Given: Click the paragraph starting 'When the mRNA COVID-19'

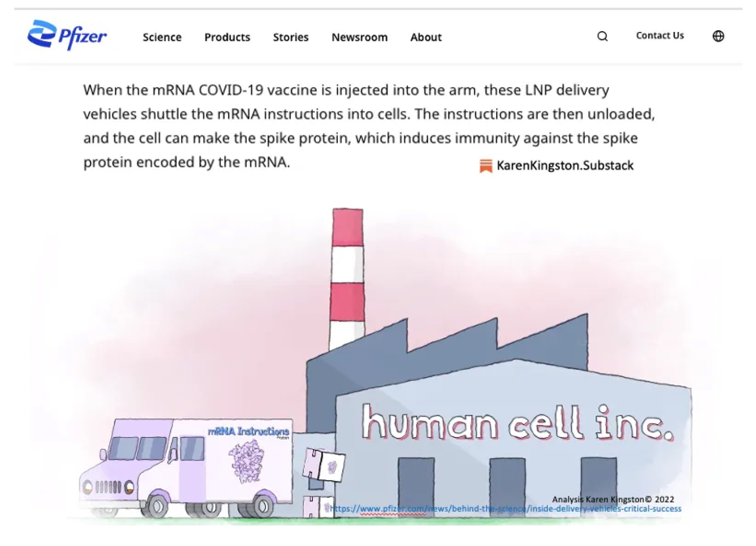Looking at the screenshot, I should click(x=369, y=126).
